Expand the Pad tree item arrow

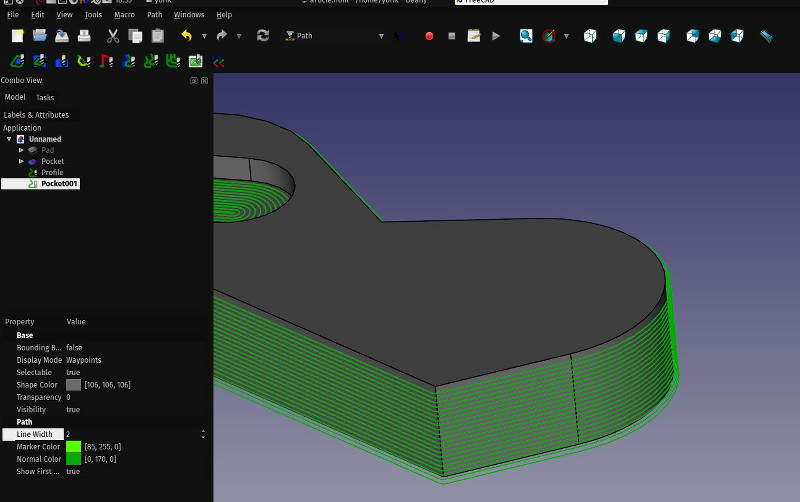(21, 150)
